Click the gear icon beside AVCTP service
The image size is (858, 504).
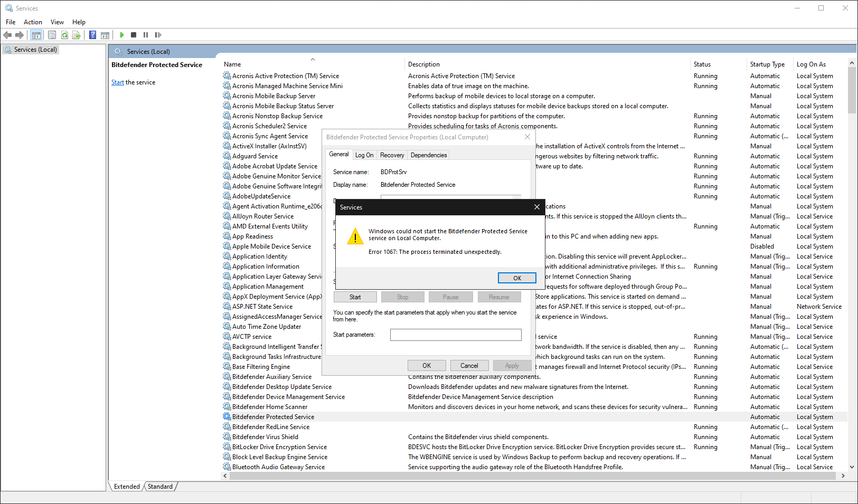227,336
